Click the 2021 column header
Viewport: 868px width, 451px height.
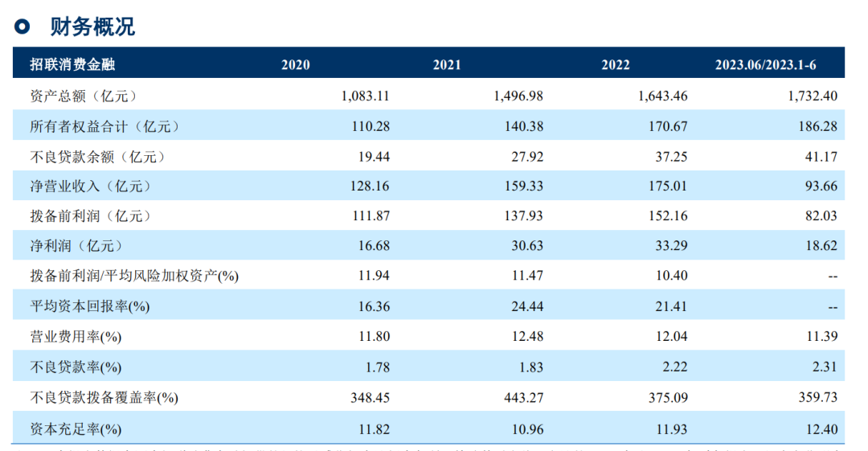pos(447,65)
